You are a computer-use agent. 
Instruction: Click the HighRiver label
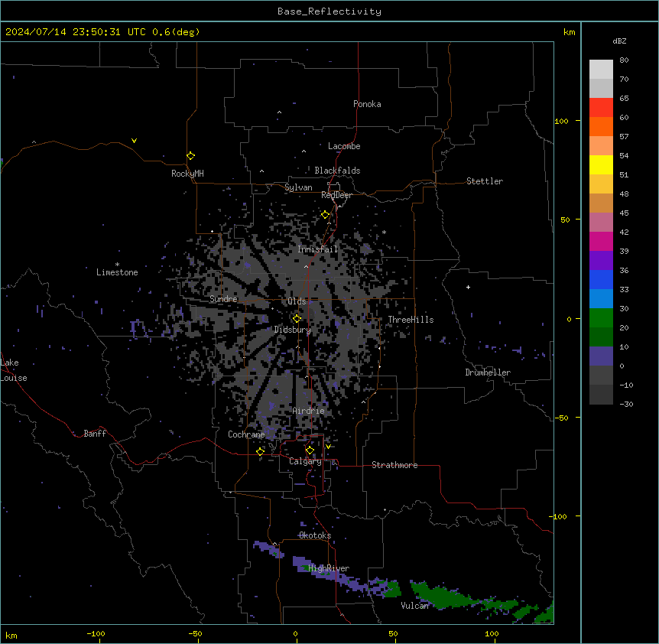click(329, 568)
